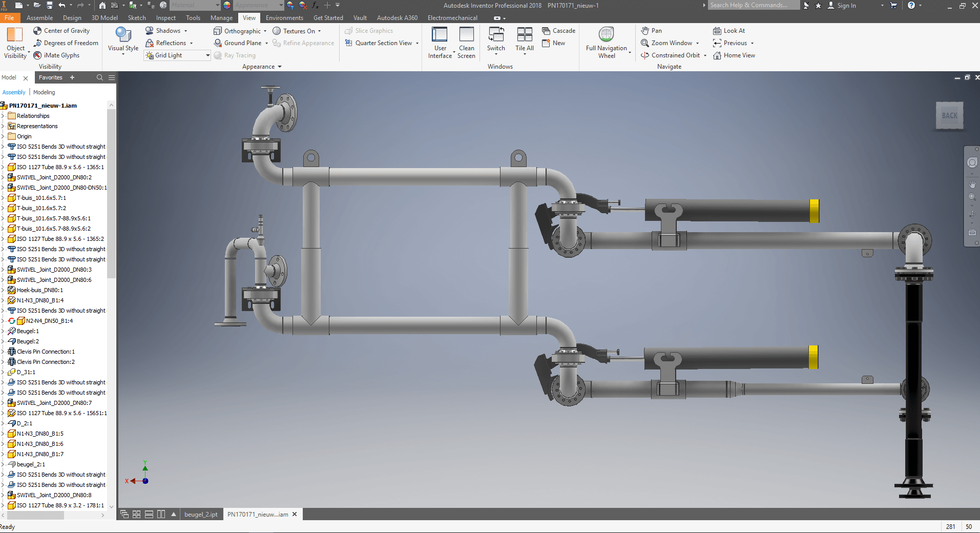The width and height of the screenshot is (980, 533).
Task: Expand the Origin folder node
Action: tap(3, 136)
